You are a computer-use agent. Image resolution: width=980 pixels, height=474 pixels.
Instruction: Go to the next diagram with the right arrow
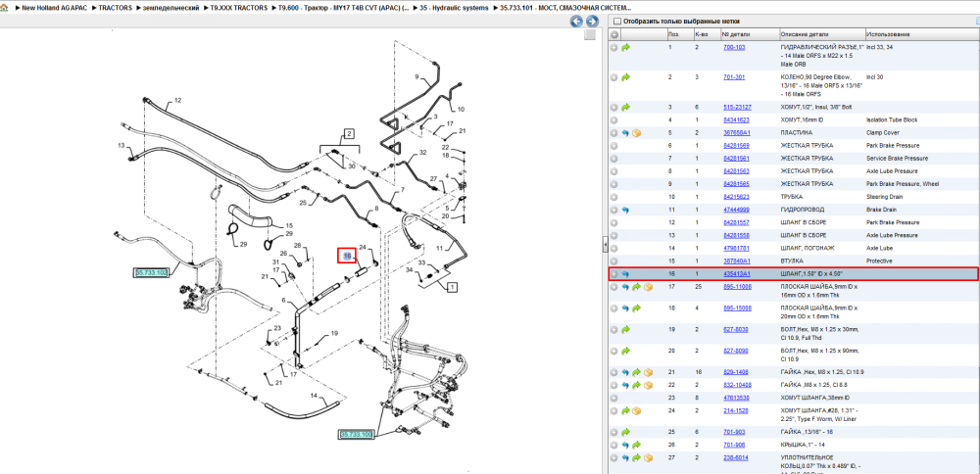591,22
